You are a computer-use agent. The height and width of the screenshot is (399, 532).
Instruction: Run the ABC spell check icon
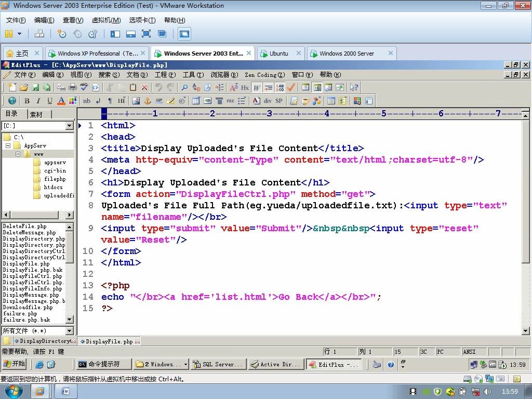coord(84,87)
